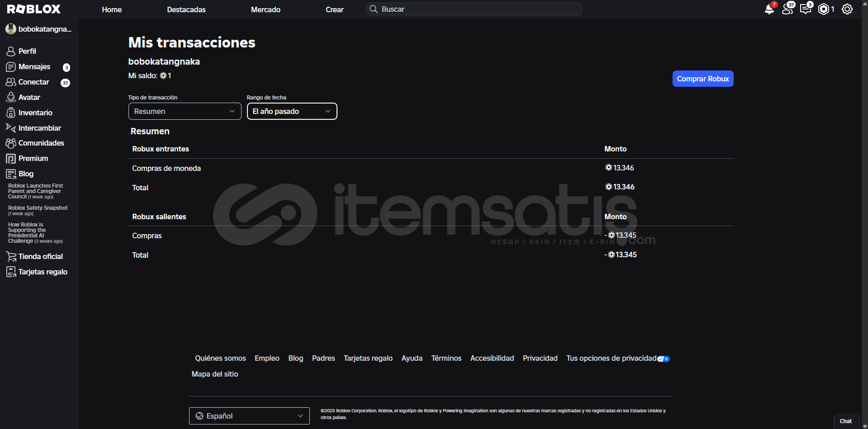Click the globe icon in language selector
The width and height of the screenshot is (868, 429).
coord(199,416)
